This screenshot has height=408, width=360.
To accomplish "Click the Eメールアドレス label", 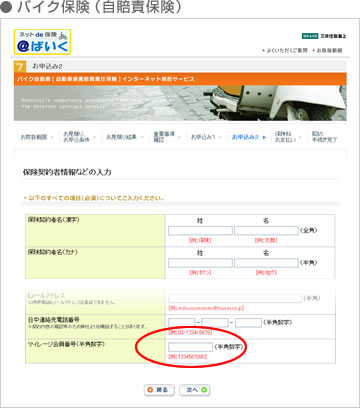I will coord(47,295).
